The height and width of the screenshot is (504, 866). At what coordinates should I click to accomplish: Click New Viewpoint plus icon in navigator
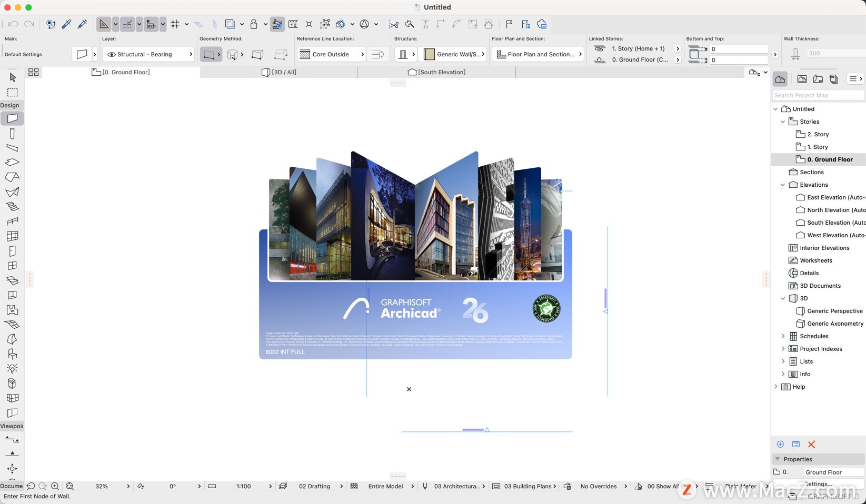point(780,445)
